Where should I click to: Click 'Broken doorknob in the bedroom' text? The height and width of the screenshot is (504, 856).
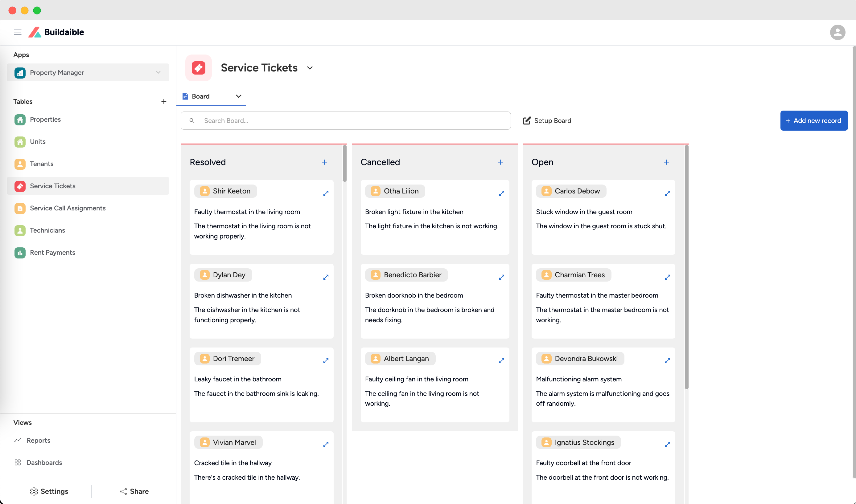pyautogui.click(x=414, y=295)
